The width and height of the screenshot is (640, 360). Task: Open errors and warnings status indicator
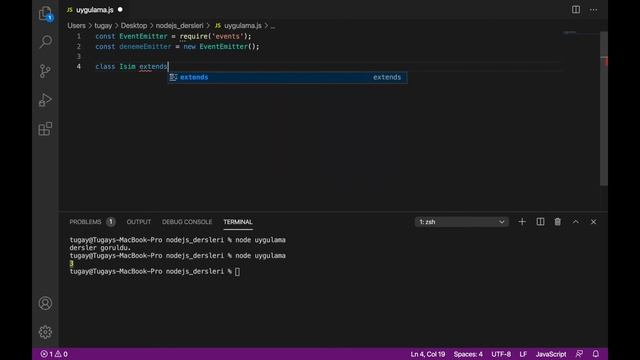pyautogui.click(x=54, y=354)
